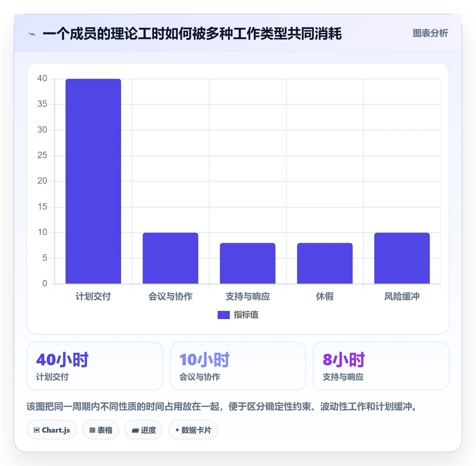This screenshot has height=466, width=476.
Task: Click the y-axis value 25
Action: click(42, 155)
